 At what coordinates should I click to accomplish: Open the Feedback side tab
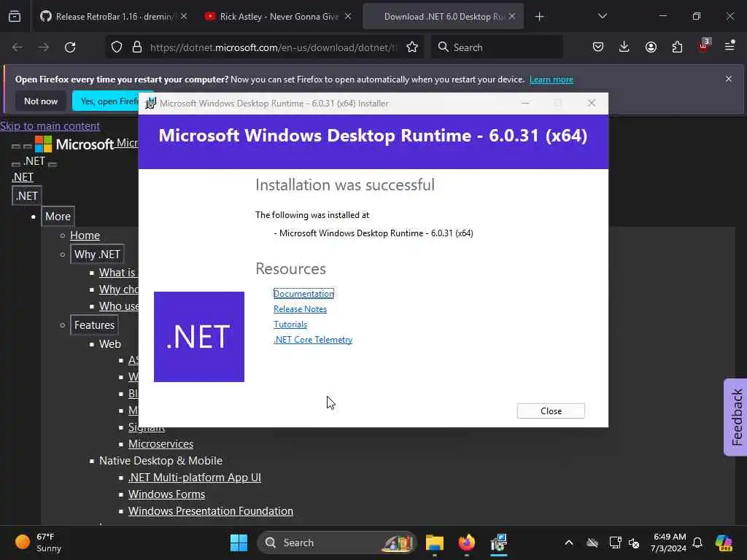(x=735, y=417)
